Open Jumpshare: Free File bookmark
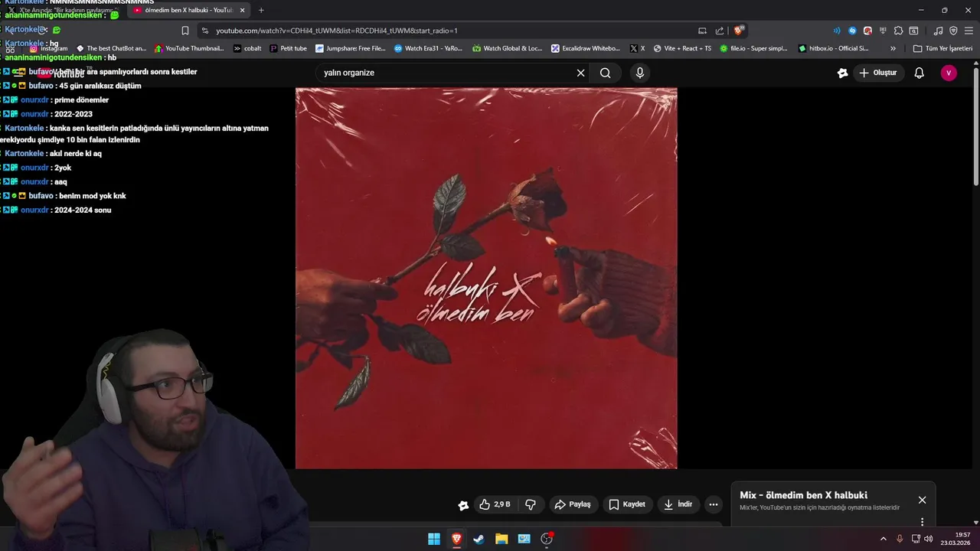 pos(351,48)
